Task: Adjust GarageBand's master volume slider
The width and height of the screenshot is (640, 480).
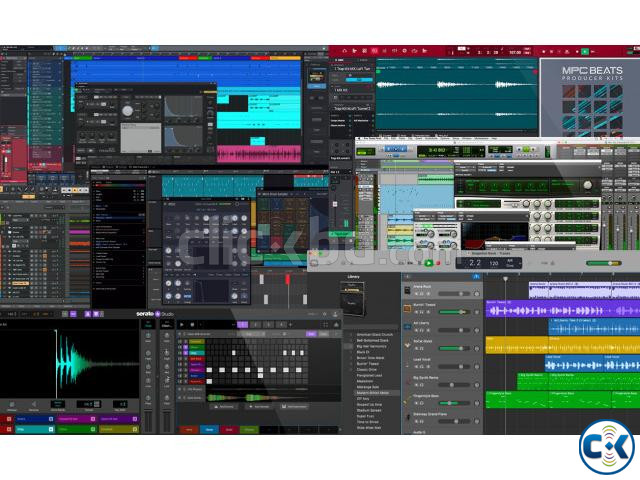Action: coord(604,263)
